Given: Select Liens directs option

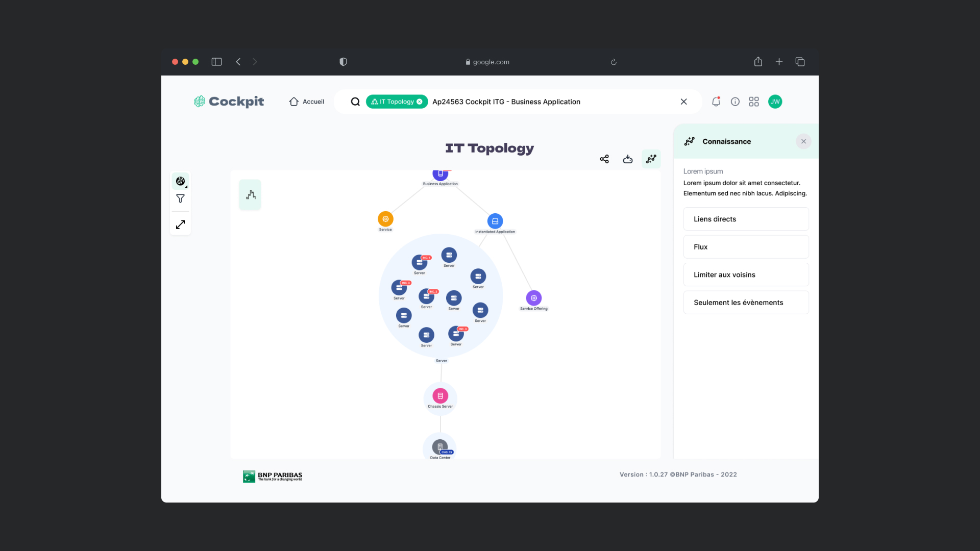Looking at the screenshot, I should pyautogui.click(x=746, y=219).
